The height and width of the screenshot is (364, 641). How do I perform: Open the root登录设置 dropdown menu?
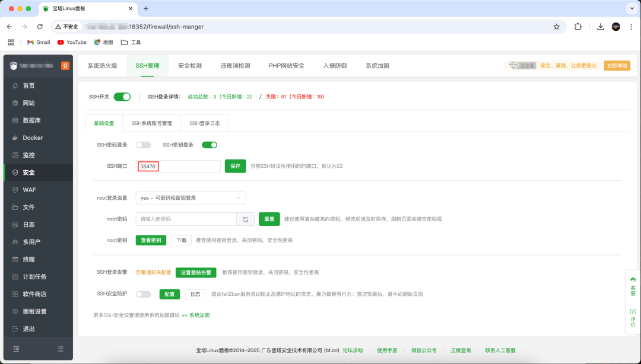tap(191, 198)
